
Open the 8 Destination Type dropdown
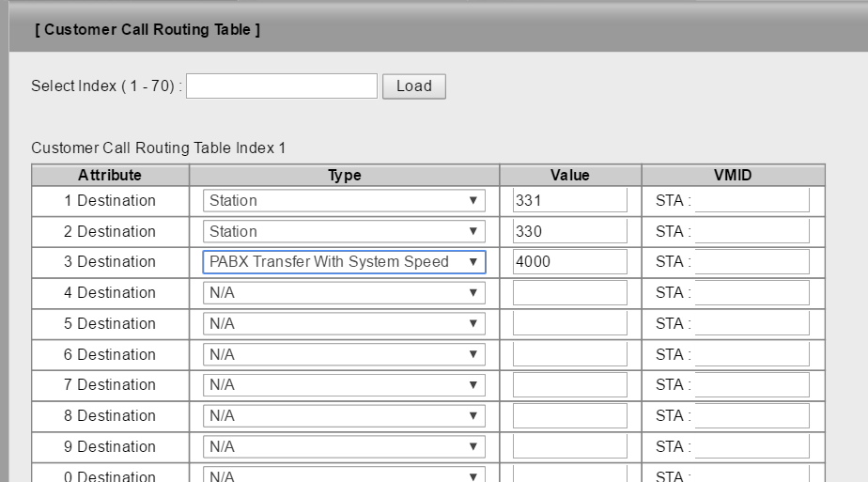coord(344,416)
